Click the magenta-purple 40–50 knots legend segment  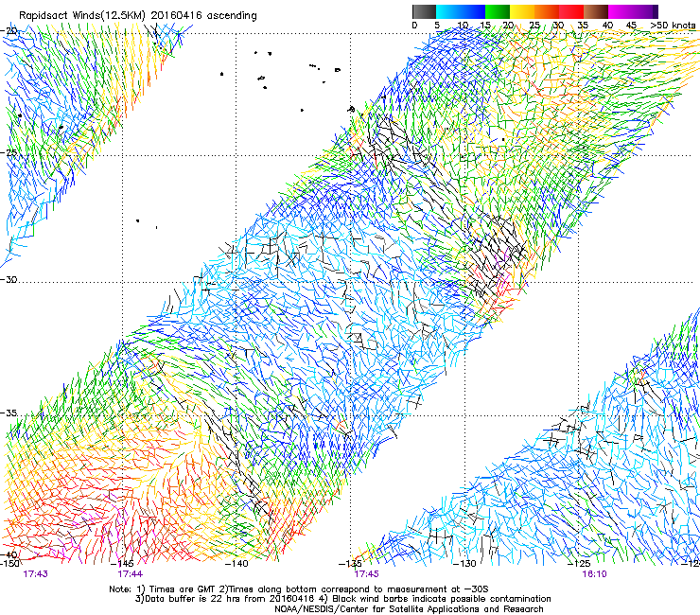(x=633, y=11)
